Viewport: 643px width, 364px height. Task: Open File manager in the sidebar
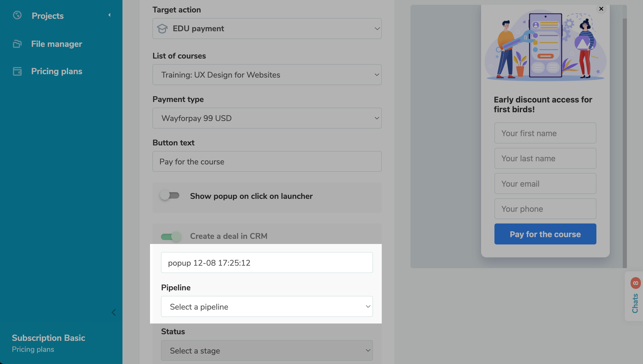pyautogui.click(x=57, y=44)
